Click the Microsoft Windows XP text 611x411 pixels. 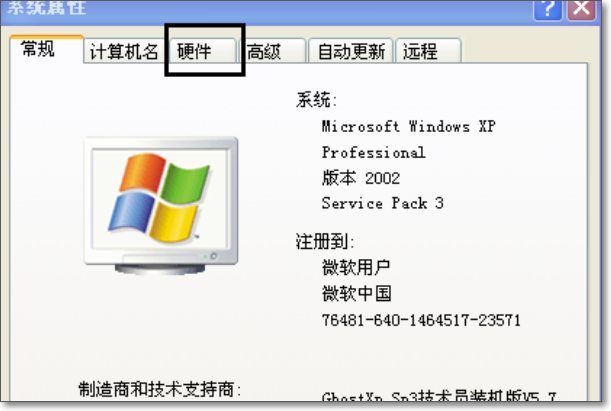(x=408, y=126)
